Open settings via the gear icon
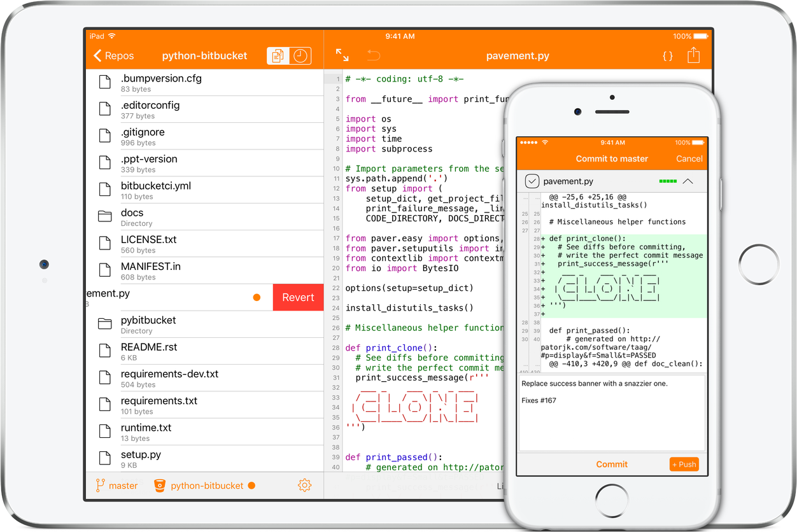This screenshot has height=532, width=797. [x=304, y=485]
